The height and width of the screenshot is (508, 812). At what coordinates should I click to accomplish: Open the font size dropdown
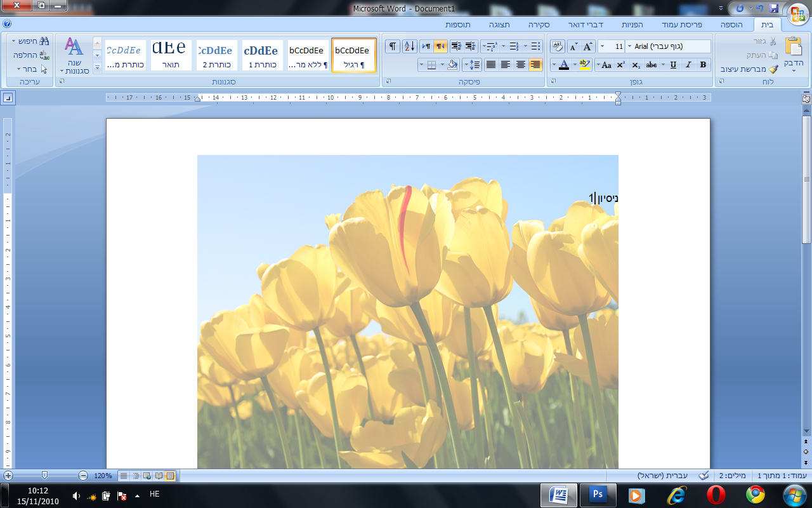(x=602, y=46)
